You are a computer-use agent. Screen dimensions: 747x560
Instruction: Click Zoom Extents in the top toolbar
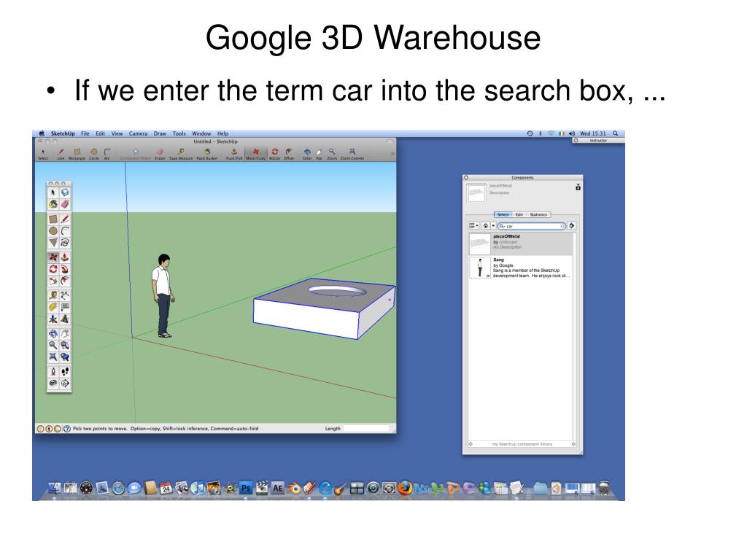tap(352, 154)
